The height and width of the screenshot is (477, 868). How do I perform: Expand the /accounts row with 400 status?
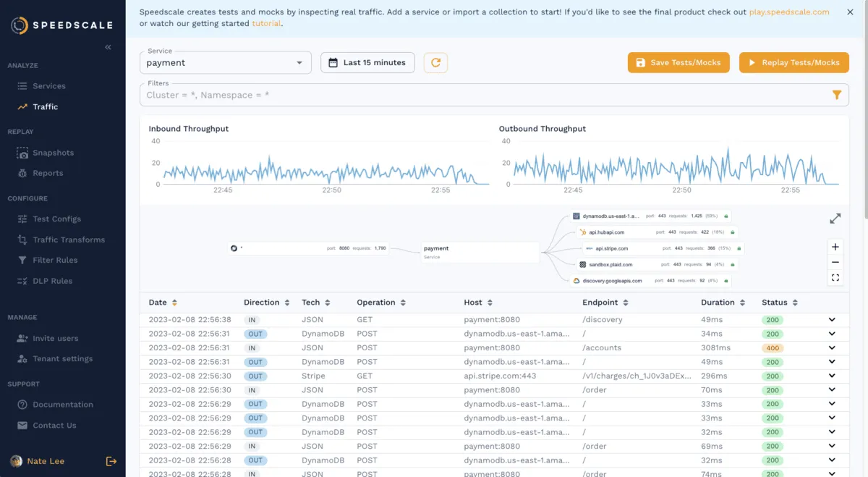(x=832, y=348)
